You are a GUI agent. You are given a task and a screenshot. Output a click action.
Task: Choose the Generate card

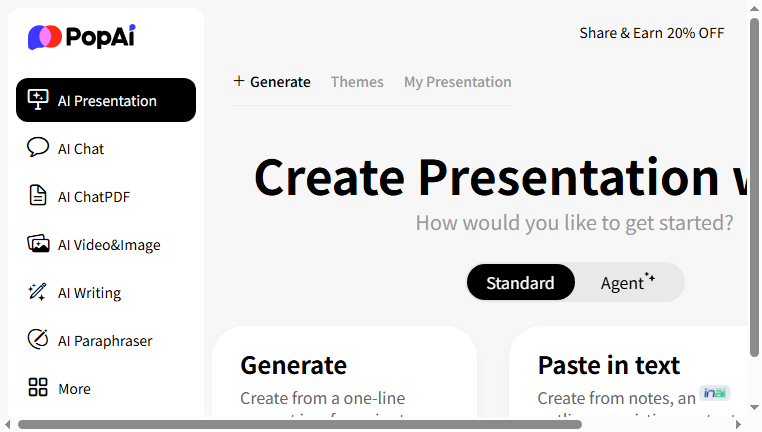click(x=345, y=372)
